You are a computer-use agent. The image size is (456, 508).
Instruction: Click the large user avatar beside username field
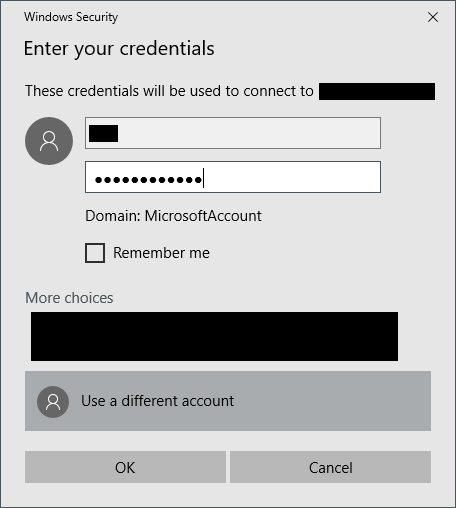point(49,141)
